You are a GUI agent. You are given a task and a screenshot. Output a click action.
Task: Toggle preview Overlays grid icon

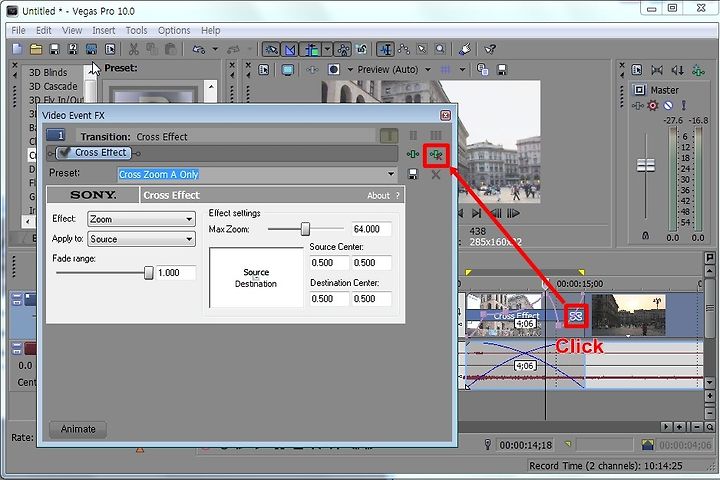445,70
